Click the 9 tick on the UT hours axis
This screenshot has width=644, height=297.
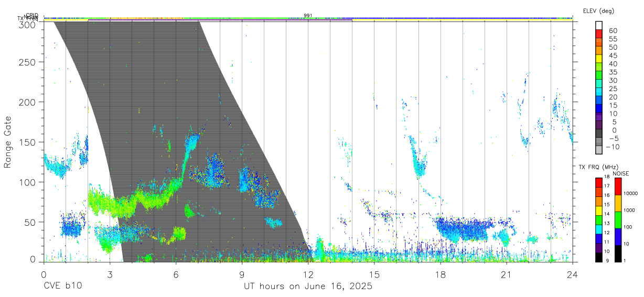point(242,274)
